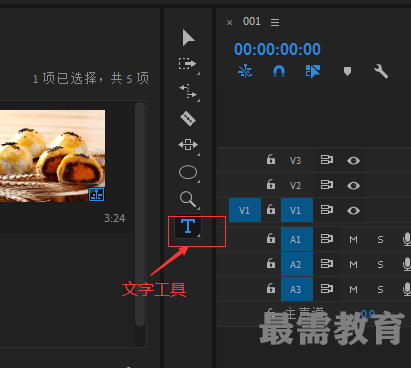Mute audio track A2

(x=353, y=264)
